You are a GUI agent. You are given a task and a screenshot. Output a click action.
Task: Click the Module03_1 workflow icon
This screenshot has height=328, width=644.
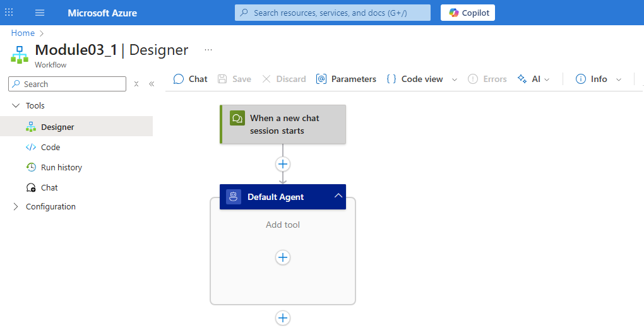pos(20,55)
